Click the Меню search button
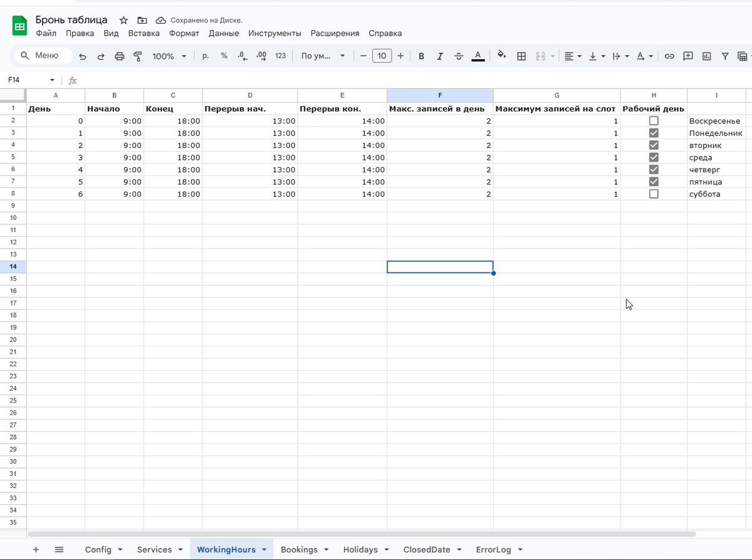Viewport: 752px width, 560px height. [x=43, y=56]
